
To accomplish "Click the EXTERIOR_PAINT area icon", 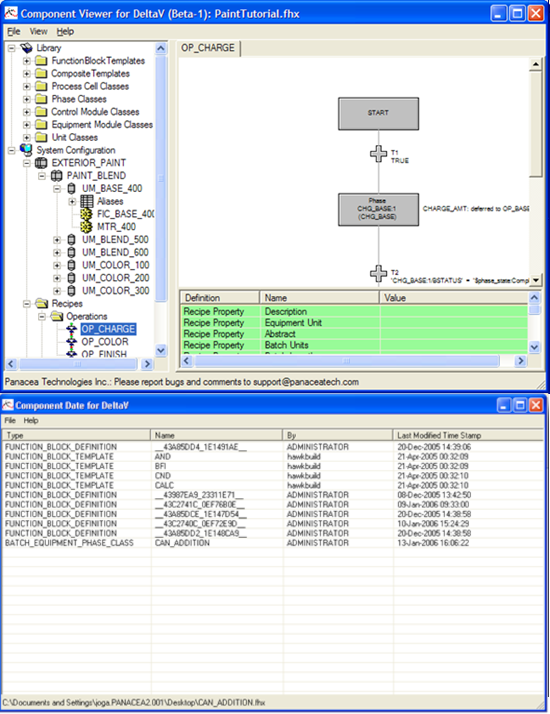I will point(41,163).
